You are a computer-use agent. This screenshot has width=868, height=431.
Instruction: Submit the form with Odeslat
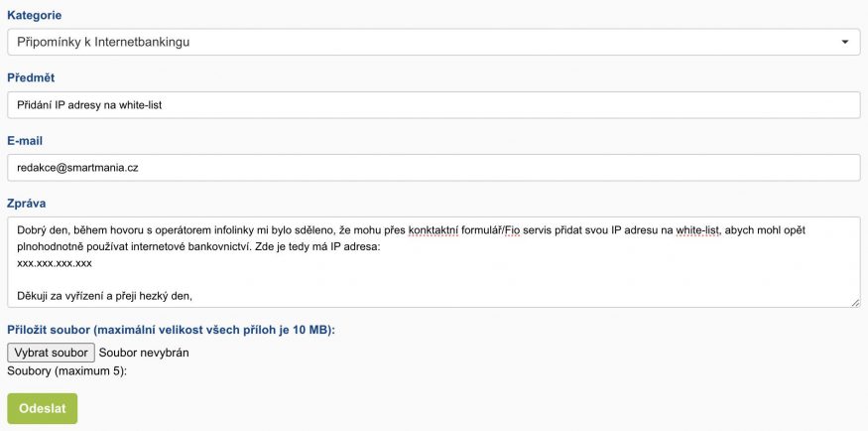[42, 408]
